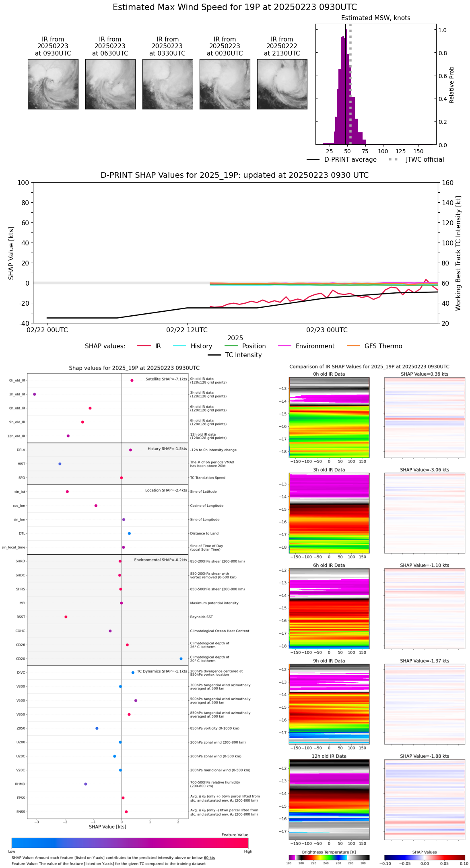Select the HIST blue data point
This screenshot has width=470, height=868.
pyautogui.click(x=60, y=464)
